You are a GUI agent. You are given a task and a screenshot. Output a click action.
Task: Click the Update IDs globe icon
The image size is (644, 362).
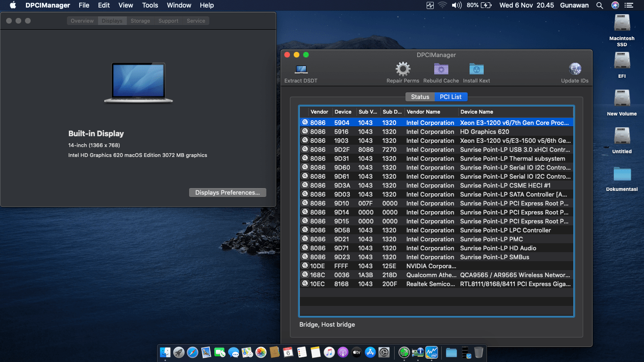coord(575,69)
